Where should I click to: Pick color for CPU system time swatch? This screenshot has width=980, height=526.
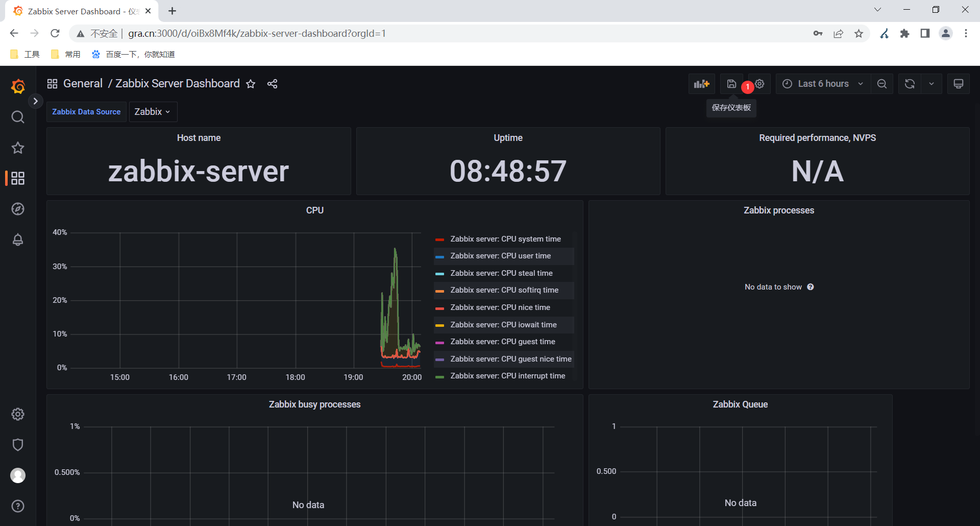[x=439, y=240]
